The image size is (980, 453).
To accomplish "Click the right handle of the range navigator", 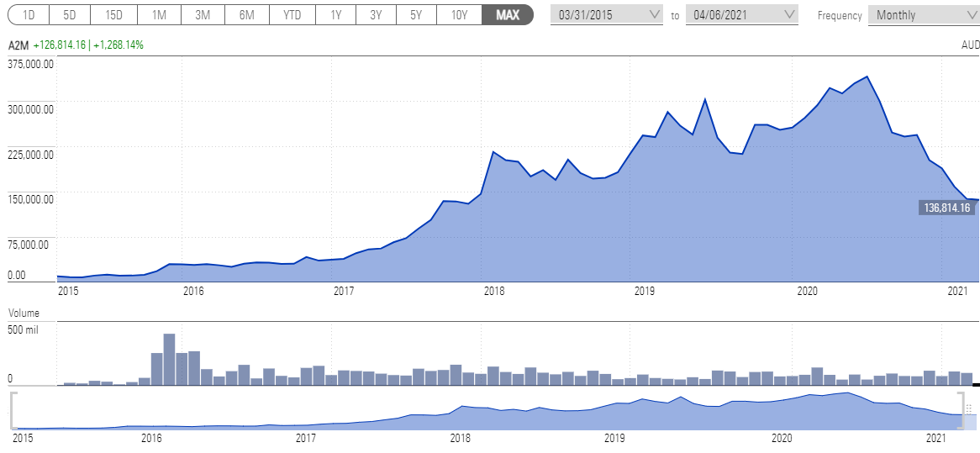I will click(962, 410).
